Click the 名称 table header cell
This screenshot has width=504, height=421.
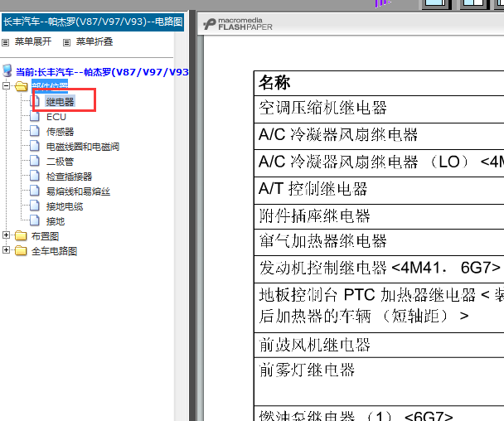379,83
